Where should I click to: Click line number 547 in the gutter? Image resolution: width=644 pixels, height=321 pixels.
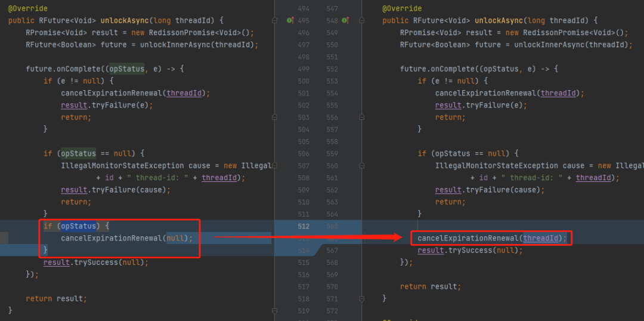(x=332, y=8)
